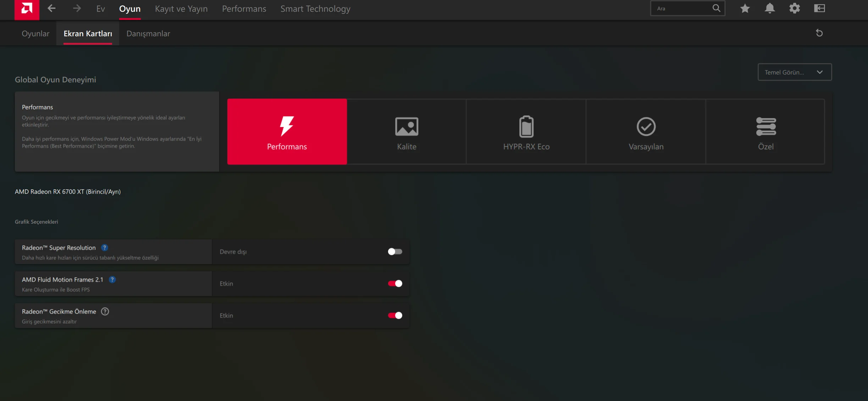Go back with the left arrow
The width and height of the screenshot is (868, 401).
[51, 9]
